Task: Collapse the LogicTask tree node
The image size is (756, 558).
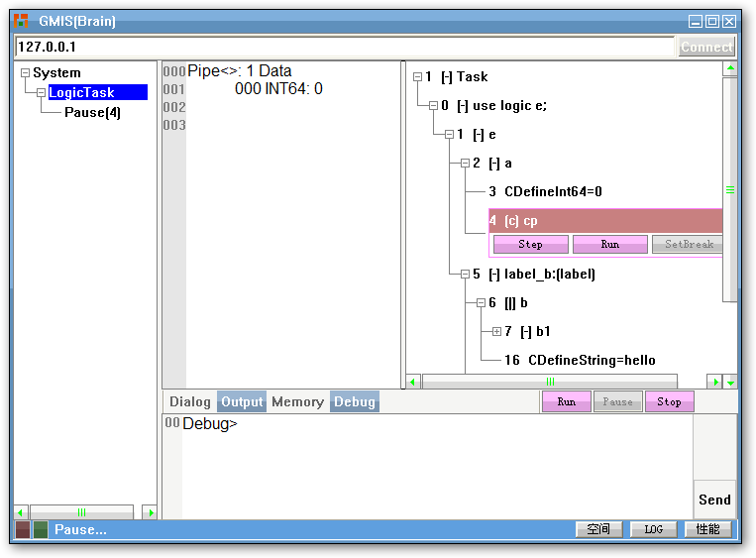Action: pos(41,92)
